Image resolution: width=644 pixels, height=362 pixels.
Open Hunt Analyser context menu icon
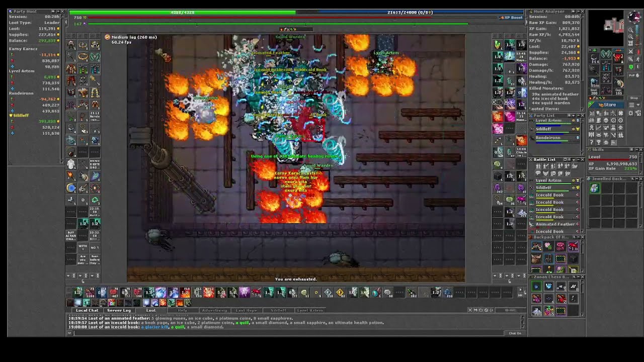(573, 11)
